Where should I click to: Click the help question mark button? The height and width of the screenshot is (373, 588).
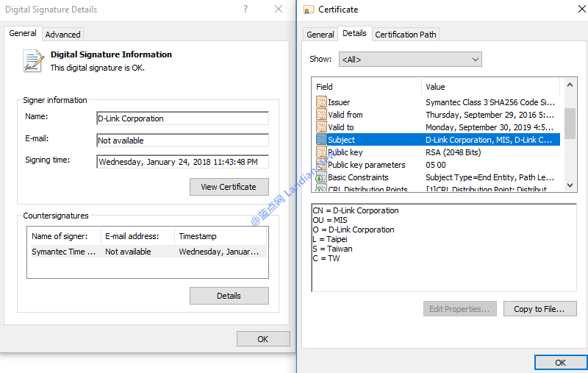(245, 10)
